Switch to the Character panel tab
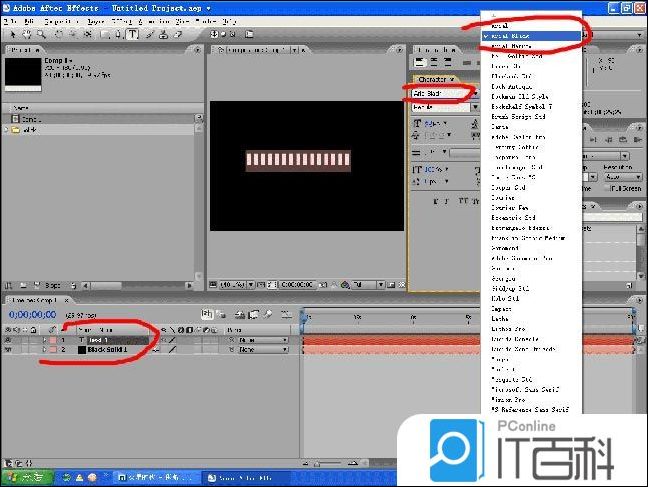The image size is (648, 487). click(x=433, y=79)
